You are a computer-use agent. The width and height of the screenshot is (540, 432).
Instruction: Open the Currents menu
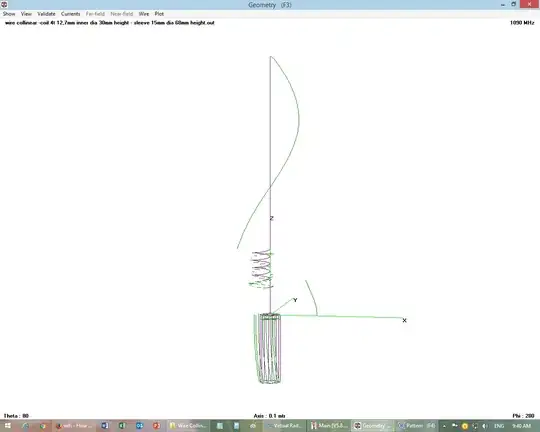tap(71, 14)
